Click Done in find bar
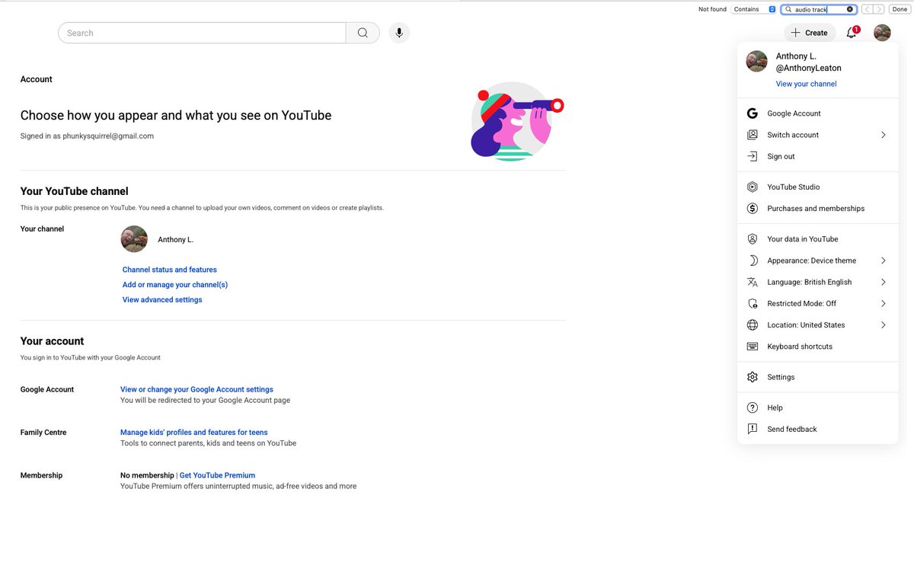The height and width of the screenshot is (588, 914). [x=899, y=9]
